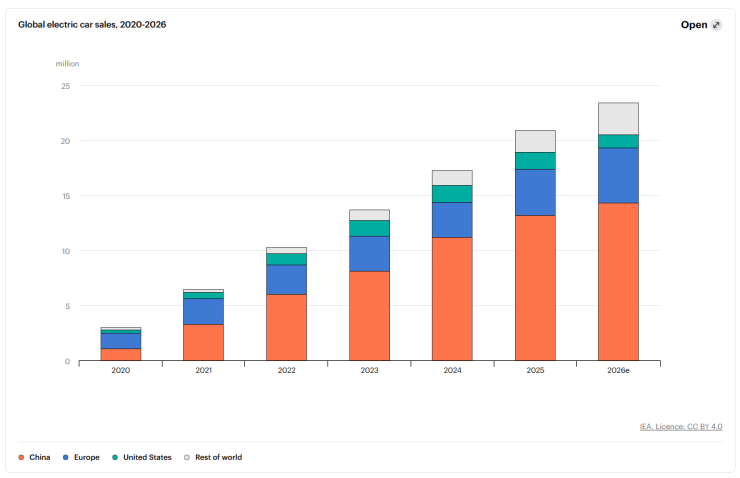
Task: Select the Rest of world segment of 2026e bar
Action: tap(618, 118)
